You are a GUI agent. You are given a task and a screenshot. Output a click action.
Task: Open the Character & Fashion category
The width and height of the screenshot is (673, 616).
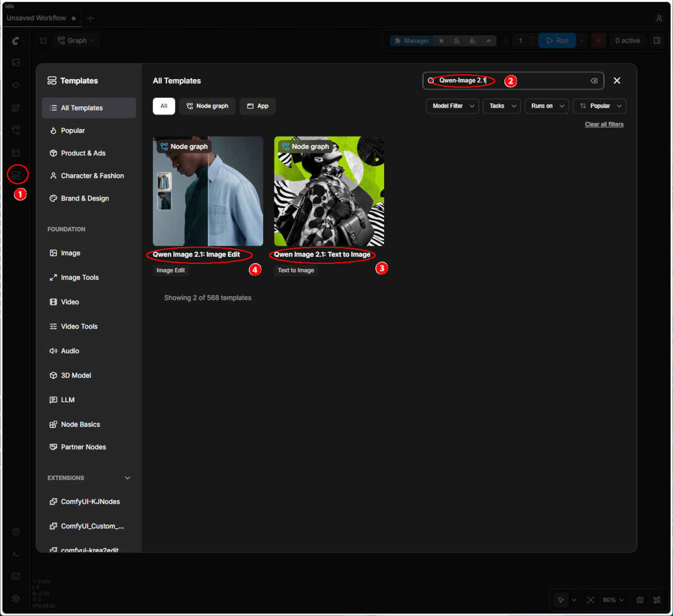tap(89, 176)
